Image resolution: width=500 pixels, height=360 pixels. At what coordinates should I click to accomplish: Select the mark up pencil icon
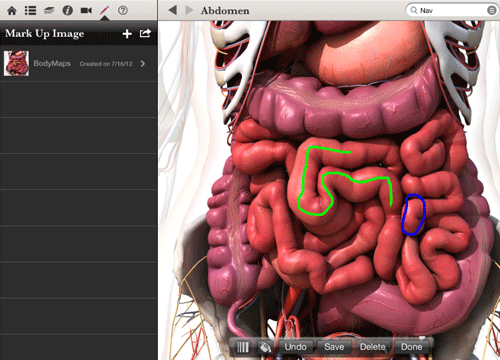pyautogui.click(x=104, y=10)
